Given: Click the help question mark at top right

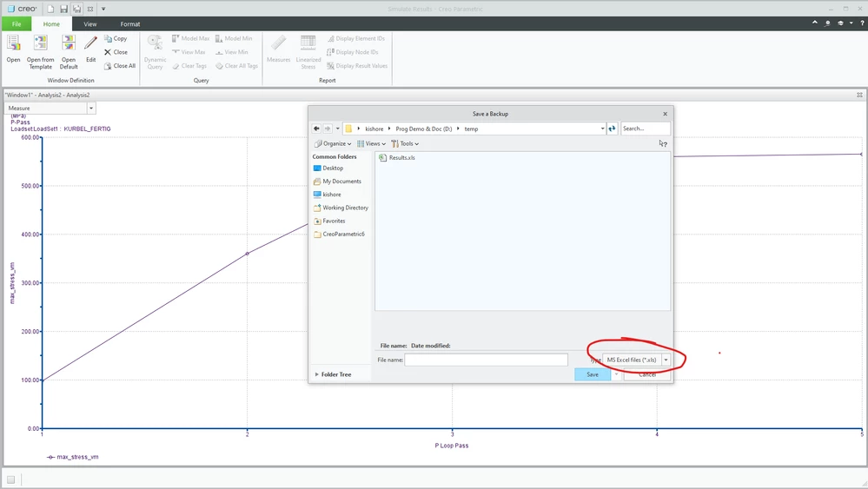Looking at the screenshot, I should point(862,23).
